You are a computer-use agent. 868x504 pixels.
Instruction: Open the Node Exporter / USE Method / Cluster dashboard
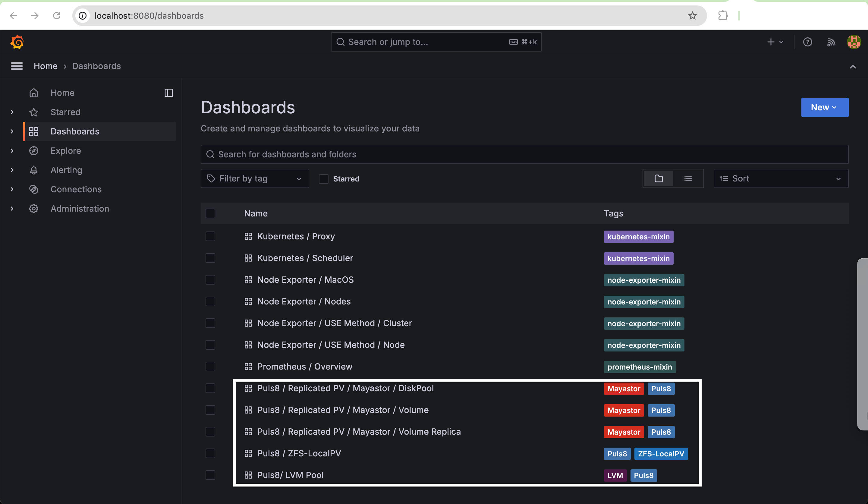pyautogui.click(x=335, y=323)
